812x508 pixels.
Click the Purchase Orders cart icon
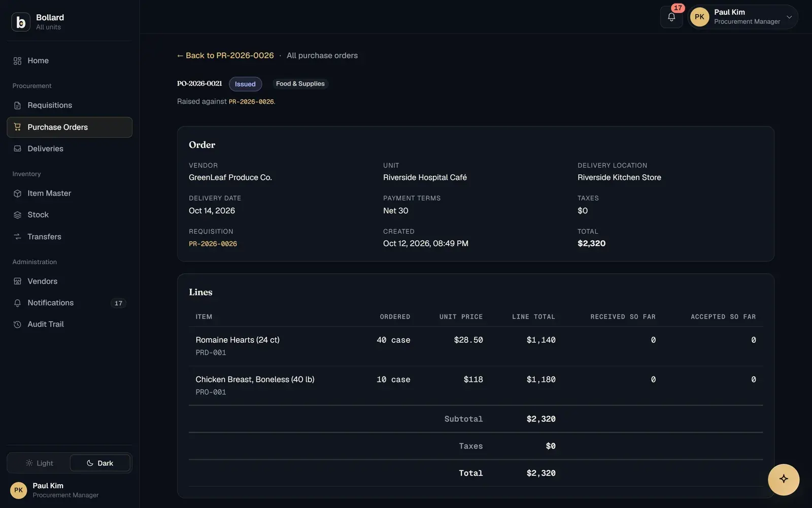point(17,127)
